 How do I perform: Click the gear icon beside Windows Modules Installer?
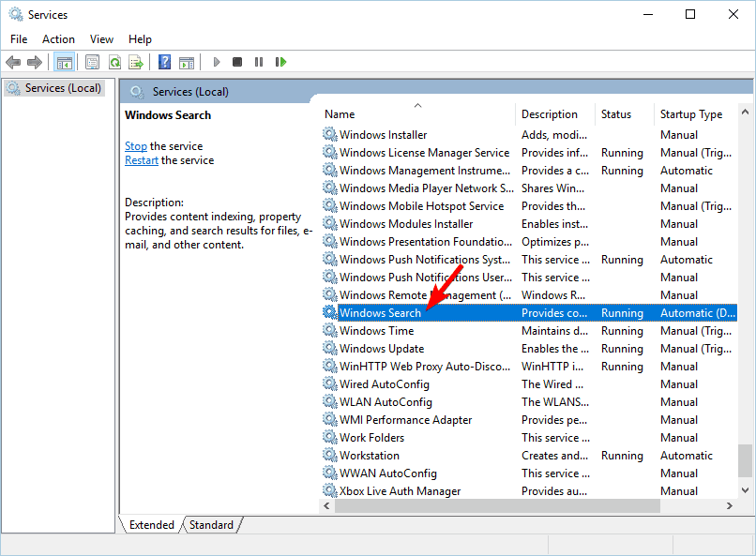click(330, 223)
